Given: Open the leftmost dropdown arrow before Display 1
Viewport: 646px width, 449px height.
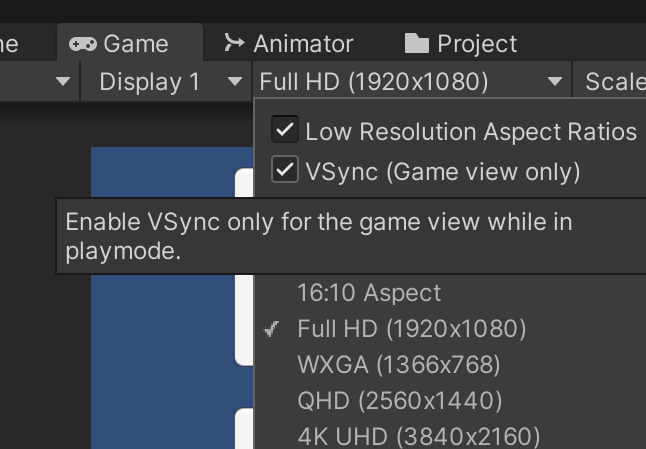Looking at the screenshot, I should pos(63,81).
